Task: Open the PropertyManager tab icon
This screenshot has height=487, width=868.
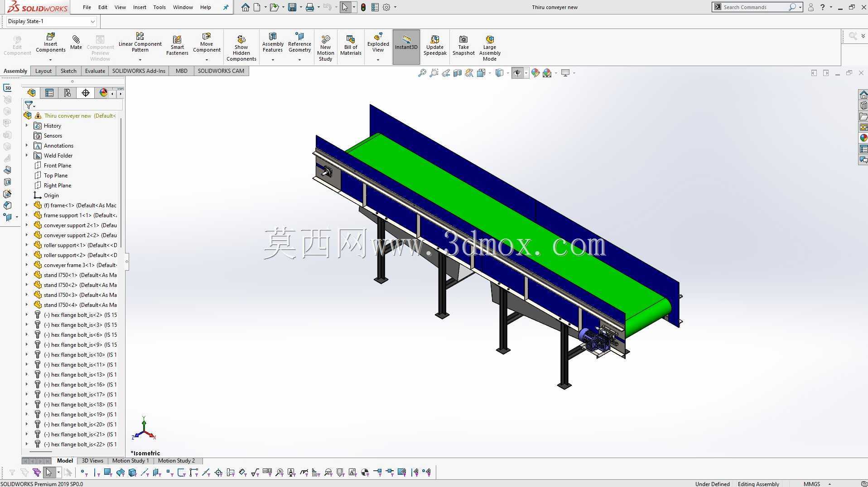Action: click(x=49, y=93)
